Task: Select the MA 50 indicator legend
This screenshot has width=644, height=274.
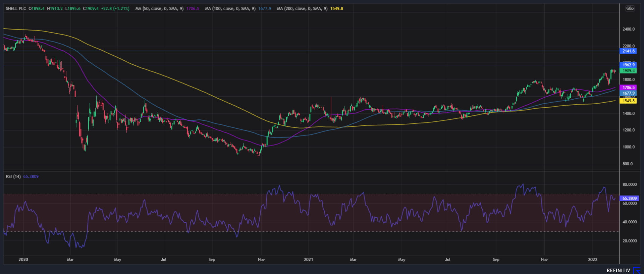Action: 159,8
